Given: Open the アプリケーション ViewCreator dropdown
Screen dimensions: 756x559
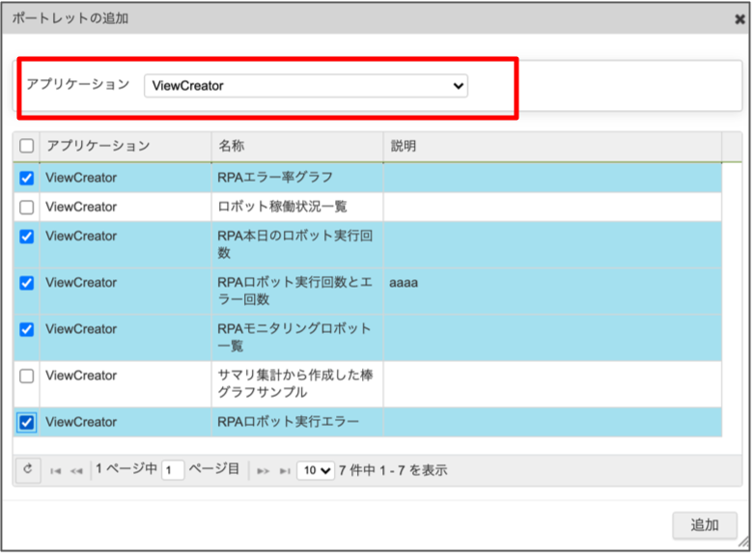Looking at the screenshot, I should tap(305, 86).
